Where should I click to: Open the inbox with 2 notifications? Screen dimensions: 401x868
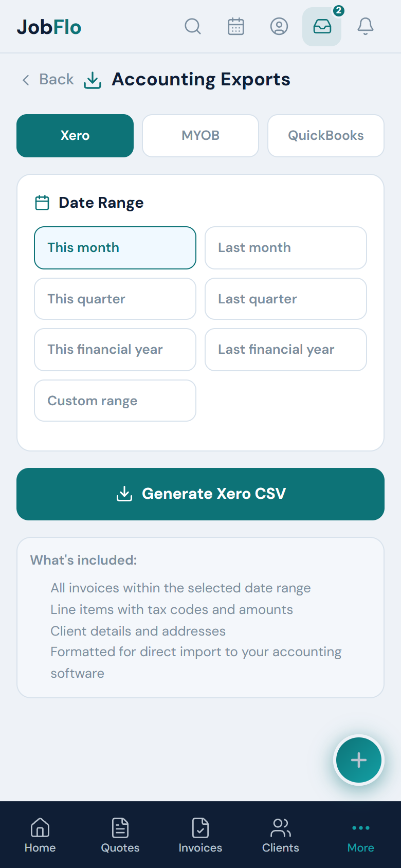(x=322, y=26)
